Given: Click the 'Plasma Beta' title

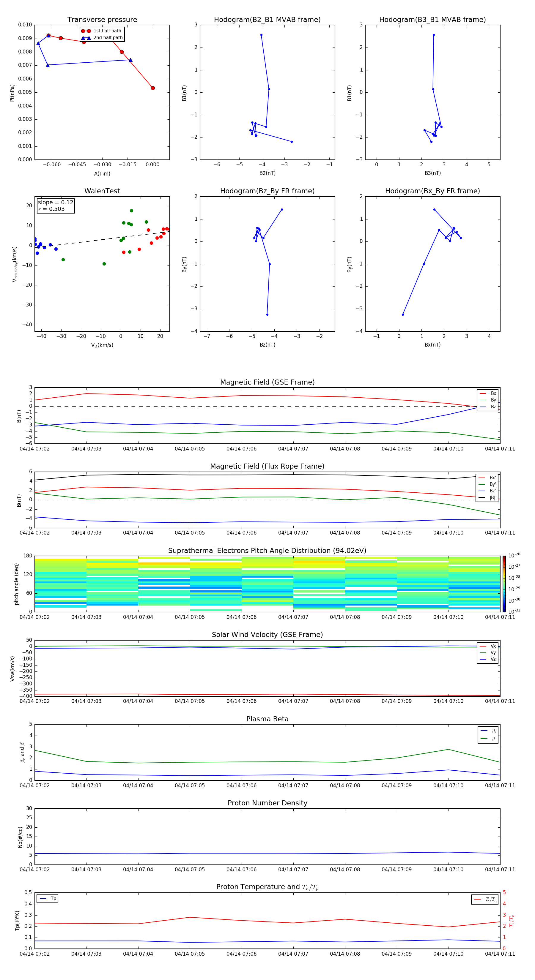Looking at the screenshot, I should coord(267,719).
